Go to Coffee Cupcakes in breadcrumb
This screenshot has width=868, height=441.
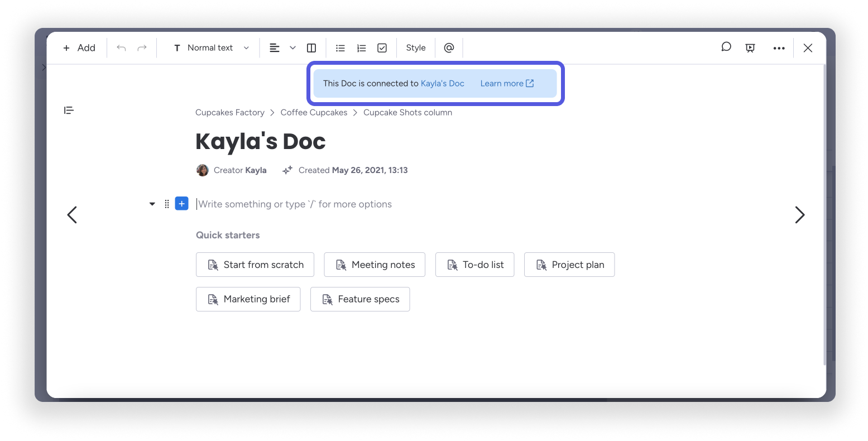pos(314,113)
